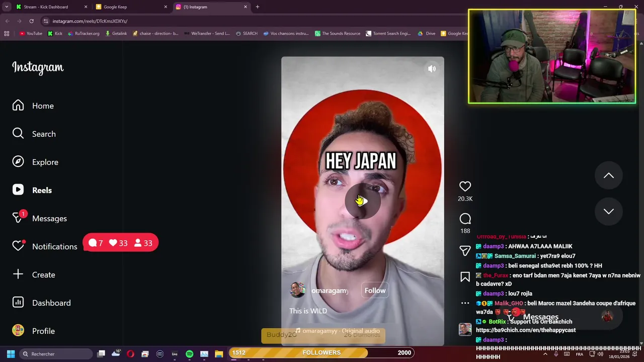
Task: Click play button on reel
Action: point(362,201)
